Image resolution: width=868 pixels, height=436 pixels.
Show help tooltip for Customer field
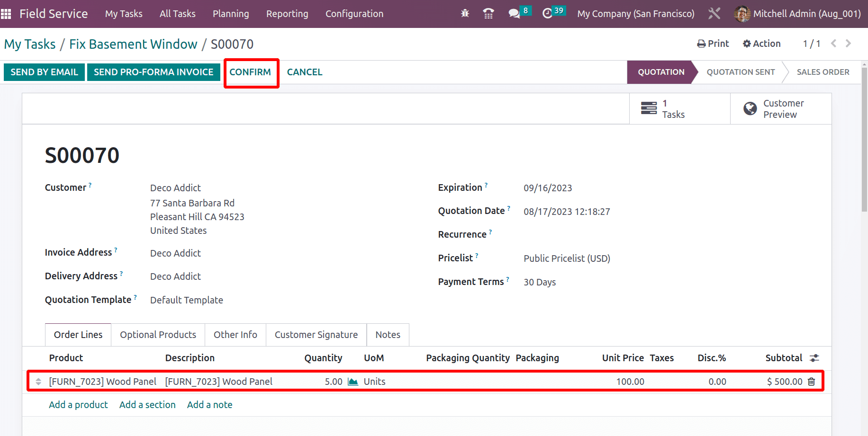(x=90, y=185)
